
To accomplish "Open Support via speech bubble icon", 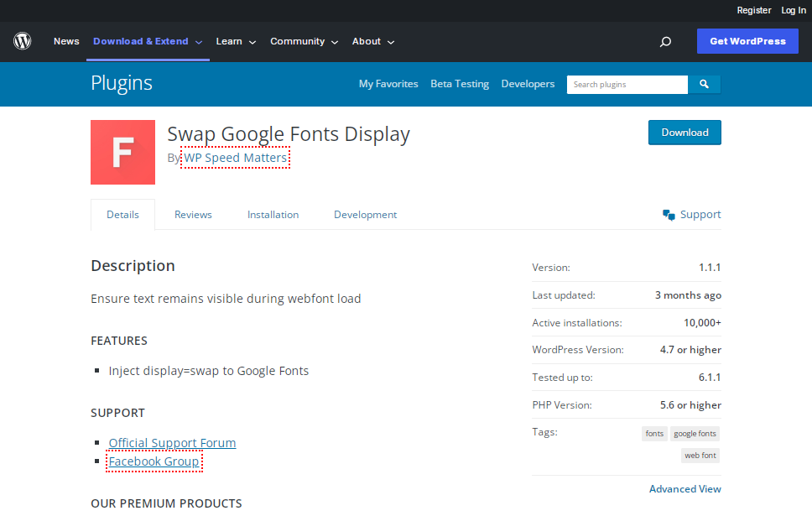I will click(x=669, y=215).
